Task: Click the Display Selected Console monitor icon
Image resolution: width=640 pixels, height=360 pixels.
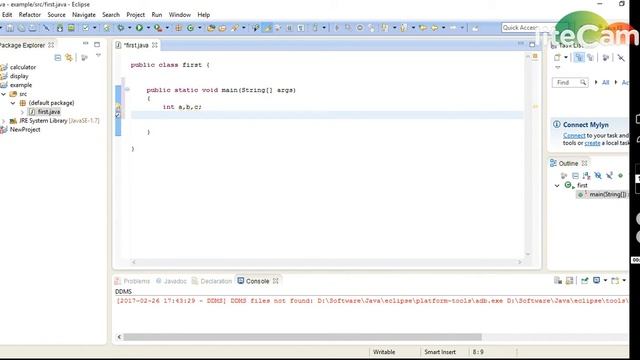Action: coord(597,280)
